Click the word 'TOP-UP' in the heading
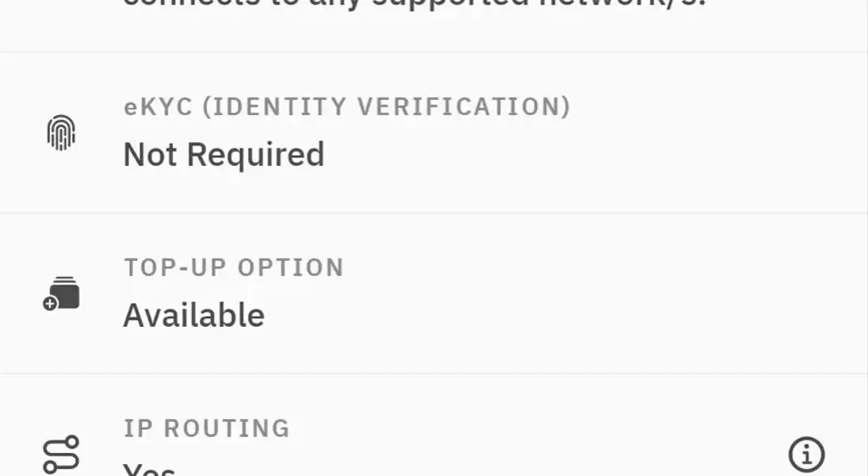Image resolution: width=868 pixels, height=476 pixels. pos(175,267)
